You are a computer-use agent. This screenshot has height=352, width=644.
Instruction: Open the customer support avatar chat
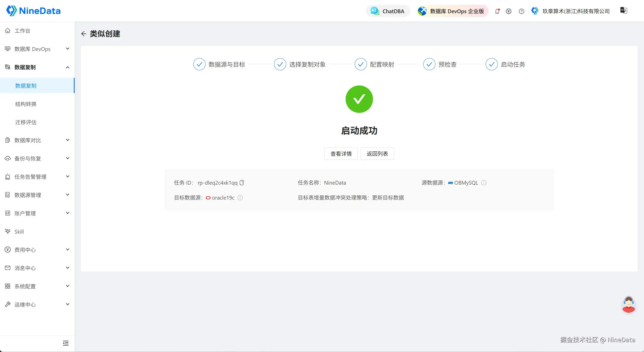pyautogui.click(x=629, y=304)
